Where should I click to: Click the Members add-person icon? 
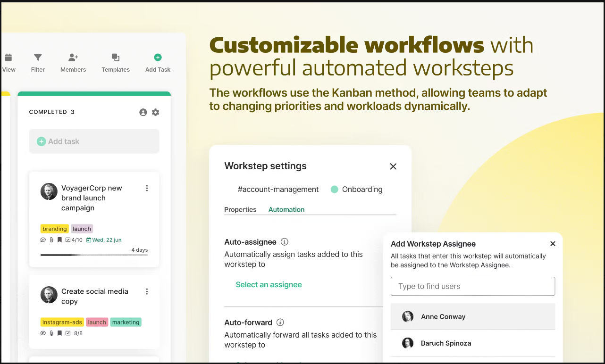73,58
